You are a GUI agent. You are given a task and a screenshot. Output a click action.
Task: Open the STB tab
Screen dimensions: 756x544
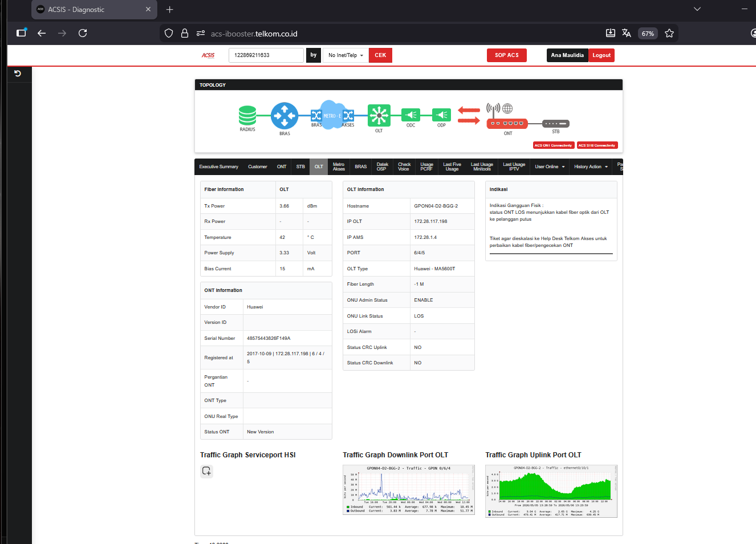300,167
